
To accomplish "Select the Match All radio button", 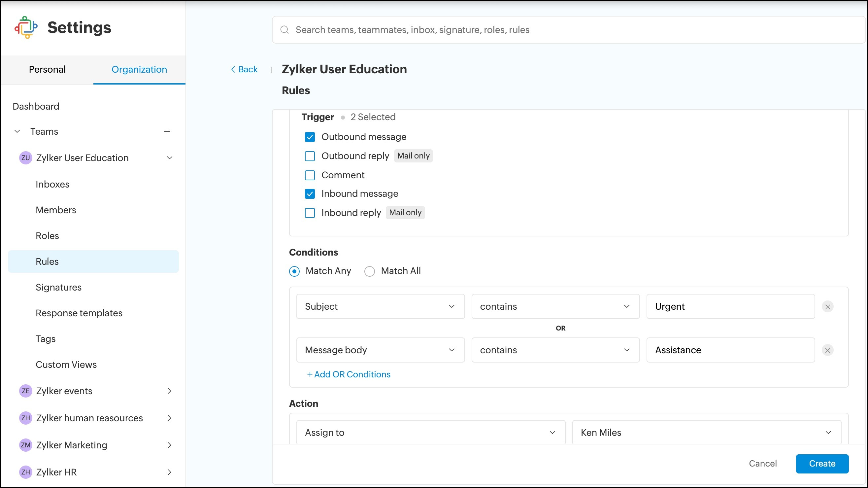I will [370, 271].
